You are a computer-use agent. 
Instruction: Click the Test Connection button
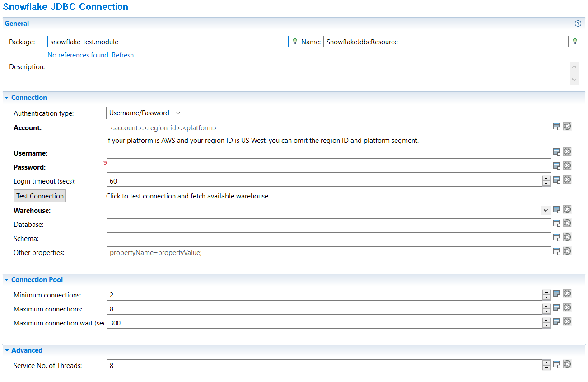click(40, 196)
